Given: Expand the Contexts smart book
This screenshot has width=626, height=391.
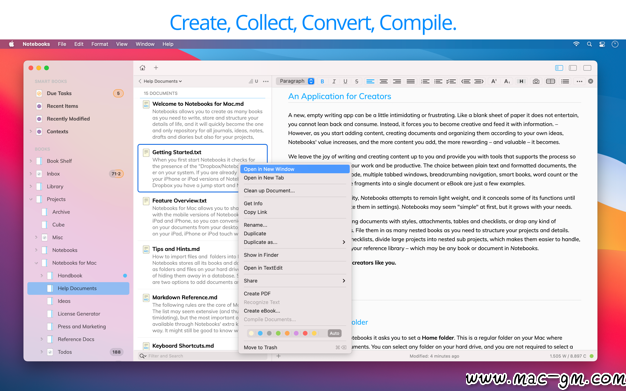Looking at the screenshot, I should 31,131.
